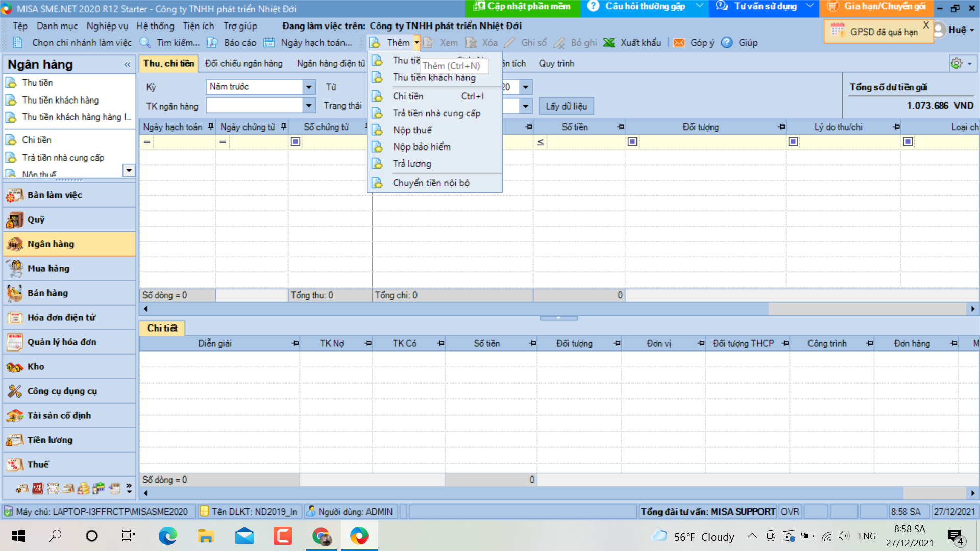Click the Lấy dữ liệu button

click(x=566, y=106)
